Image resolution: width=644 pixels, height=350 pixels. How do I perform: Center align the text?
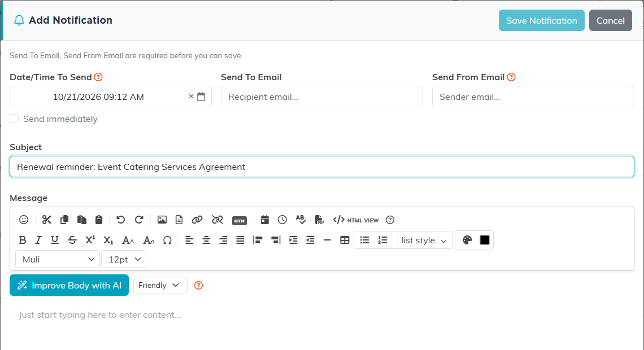[x=206, y=240]
